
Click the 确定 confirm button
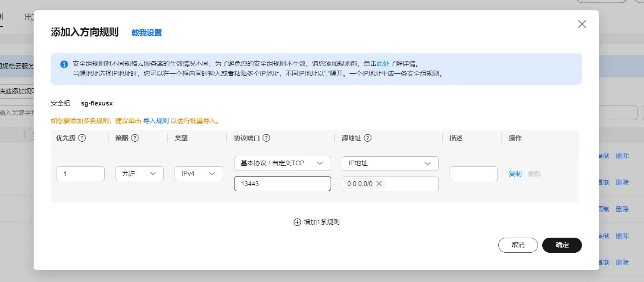click(562, 245)
